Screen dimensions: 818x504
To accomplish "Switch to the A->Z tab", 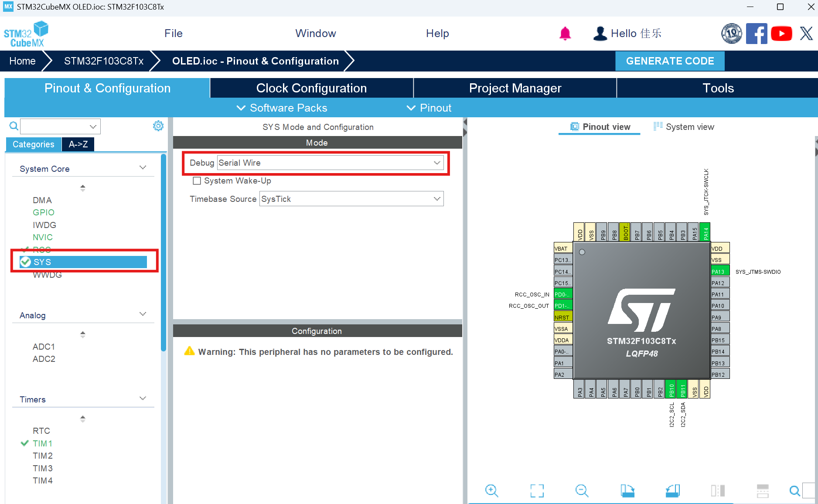I will point(78,144).
